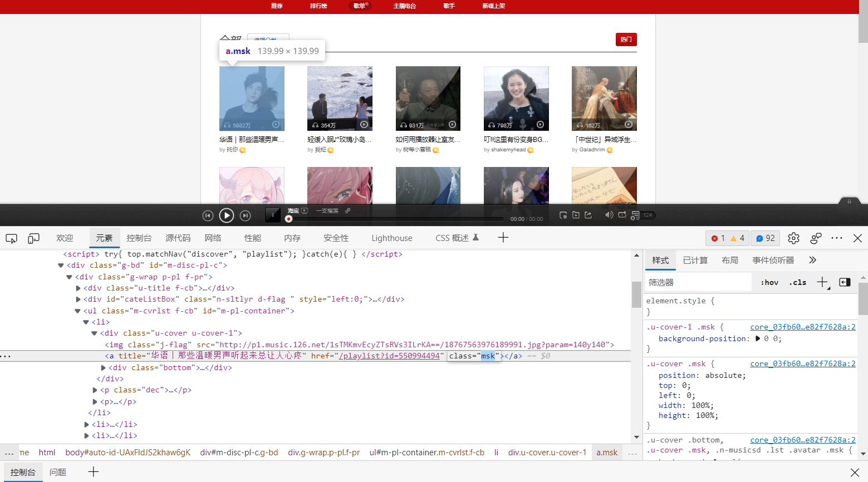
Task: Switch to the 已计算 styles tab
Action: pos(695,260)
